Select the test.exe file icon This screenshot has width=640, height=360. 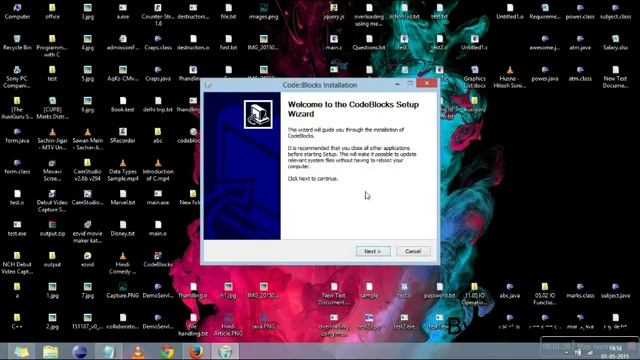coord(17,229)
